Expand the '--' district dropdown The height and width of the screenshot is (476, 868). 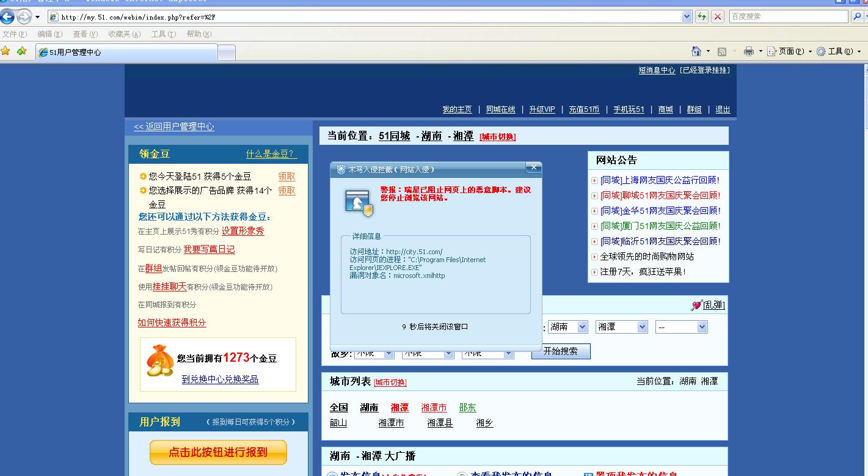pyautogui.click(x=702, y=327)
